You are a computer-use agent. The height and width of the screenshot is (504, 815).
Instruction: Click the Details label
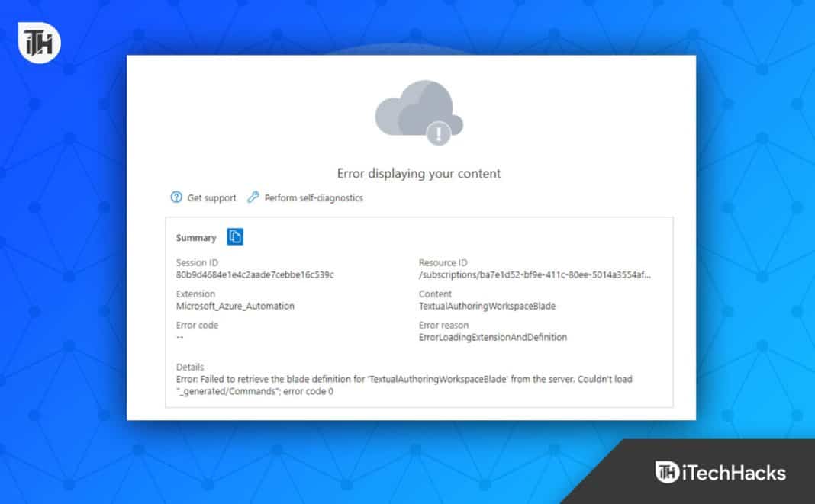coord(190,367)
